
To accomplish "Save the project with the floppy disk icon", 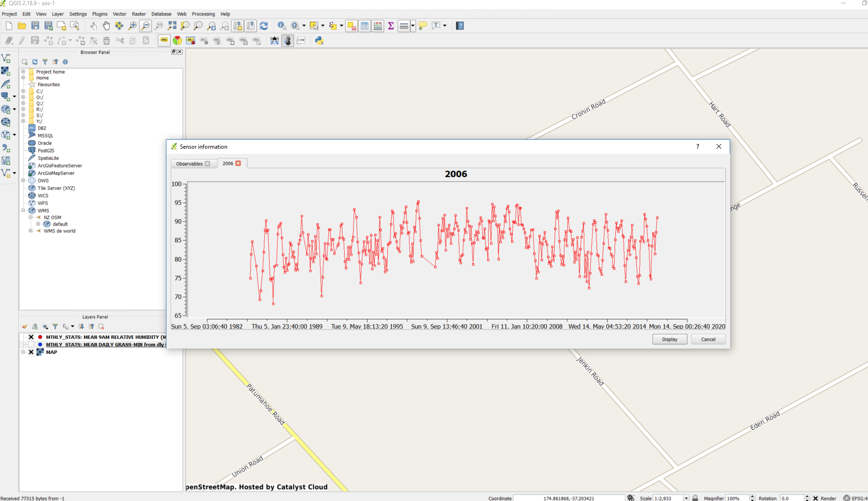I will tap(35, 26).
